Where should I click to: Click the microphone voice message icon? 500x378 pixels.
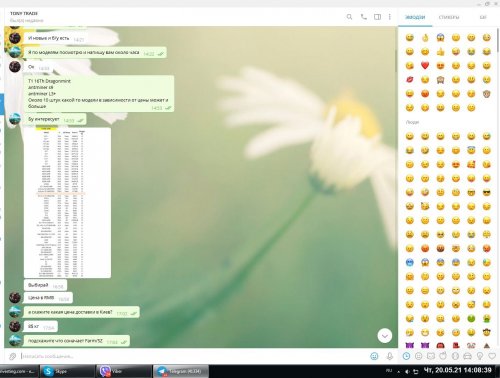point(390,356)
